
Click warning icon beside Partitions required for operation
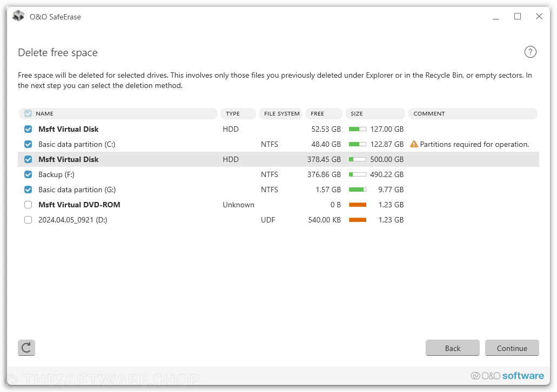point(414,144)
